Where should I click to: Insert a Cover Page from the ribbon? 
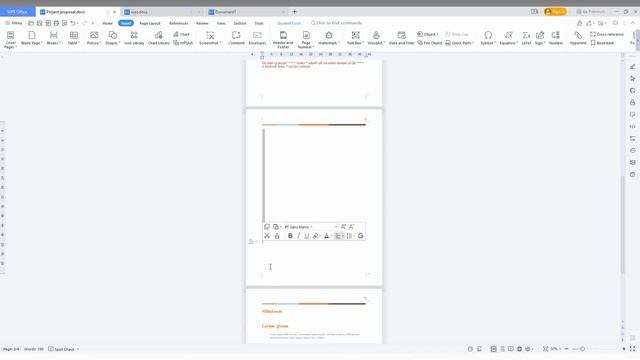(11, 39)
